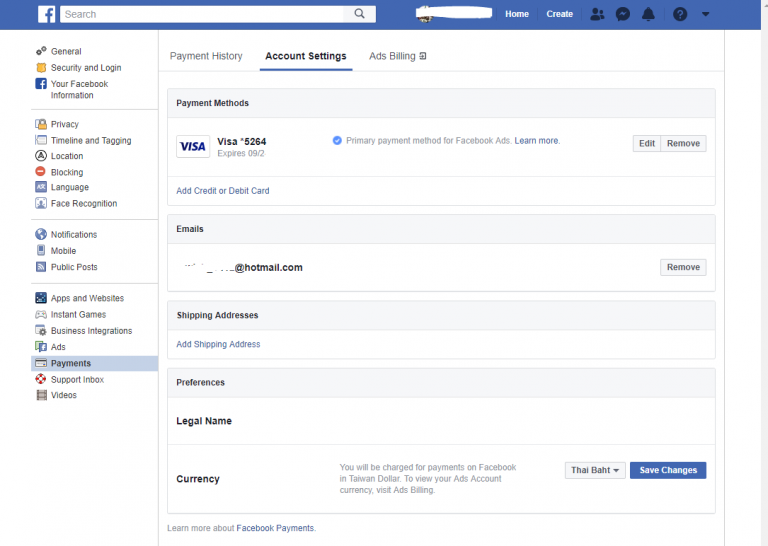Screen dimensions: 768x546
Task: Click inside the Search input field
Action: (x=202, y=14)
